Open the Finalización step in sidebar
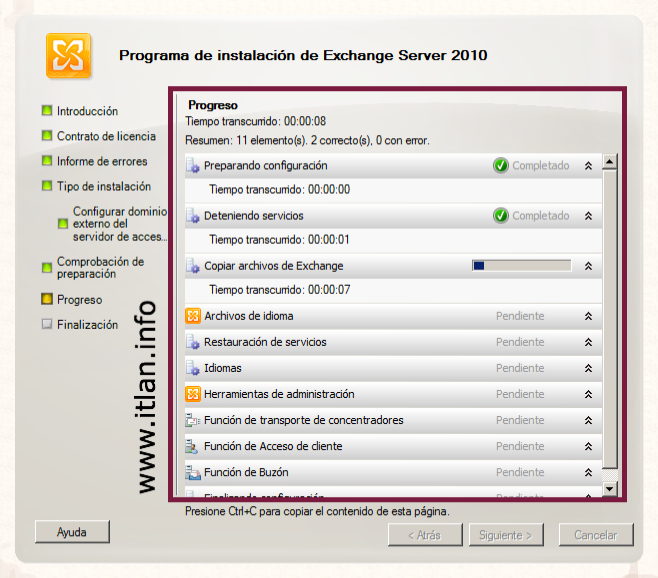658x578 pixels. (x=87, y=325)
